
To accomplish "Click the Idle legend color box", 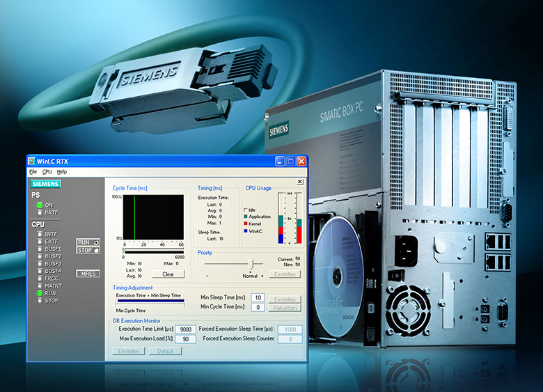I will coord(245,210).
